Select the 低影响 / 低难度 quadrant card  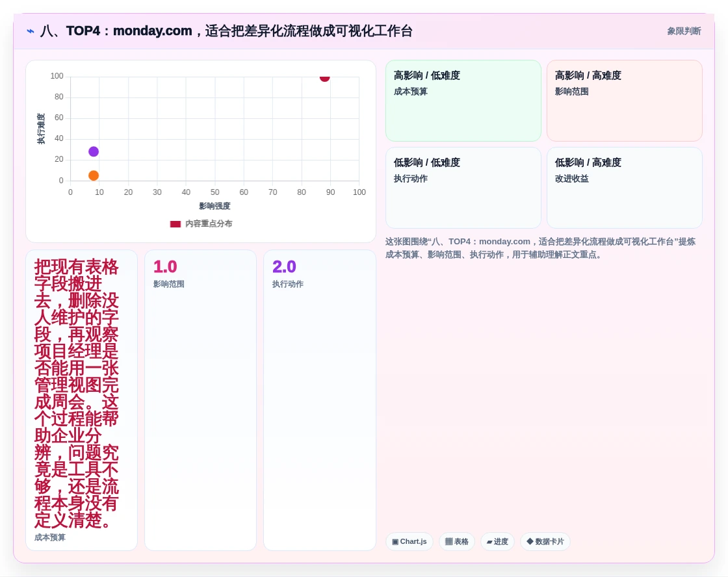(463, 188)
